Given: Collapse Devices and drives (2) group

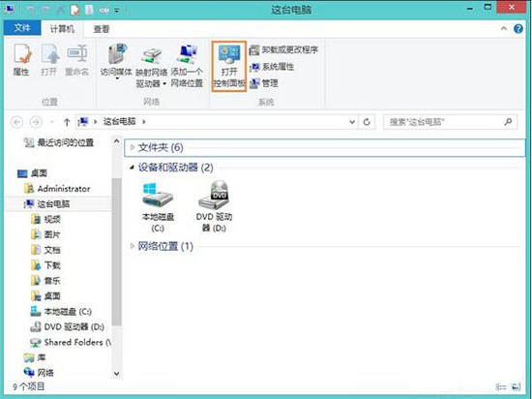Looking at the screenshot, I should 132,168.
